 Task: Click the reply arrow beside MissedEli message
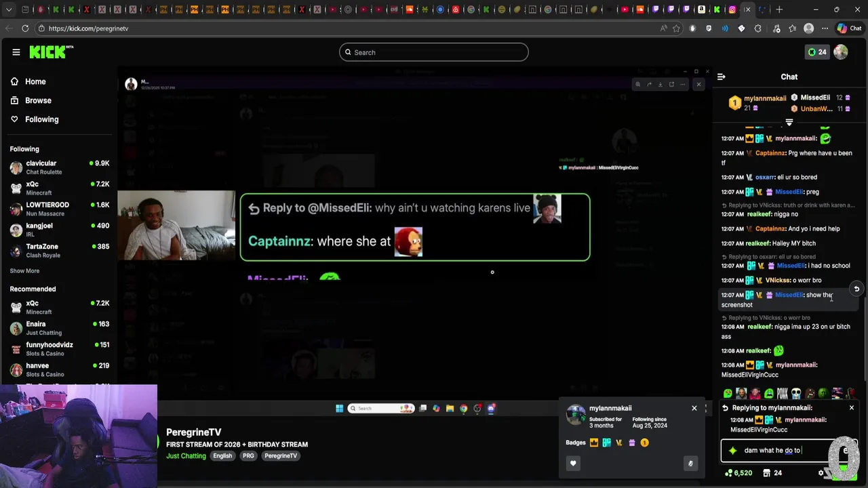856,289
